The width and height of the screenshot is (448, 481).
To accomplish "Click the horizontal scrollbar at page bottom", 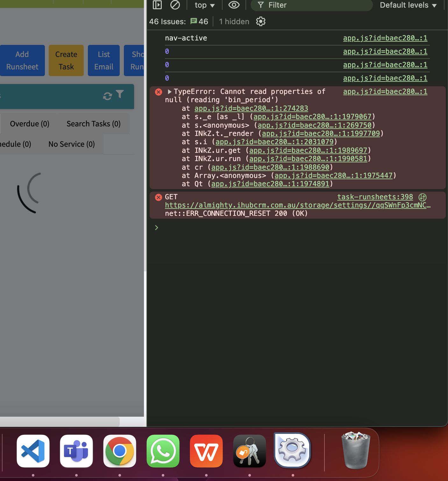I will tap(60, 421).
